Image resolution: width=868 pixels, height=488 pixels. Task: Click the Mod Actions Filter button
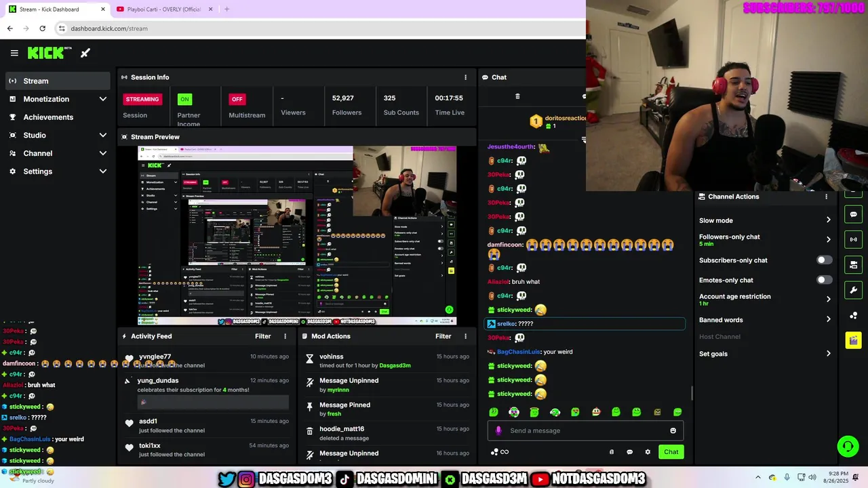pyautogui.click(x=443, y=336)
